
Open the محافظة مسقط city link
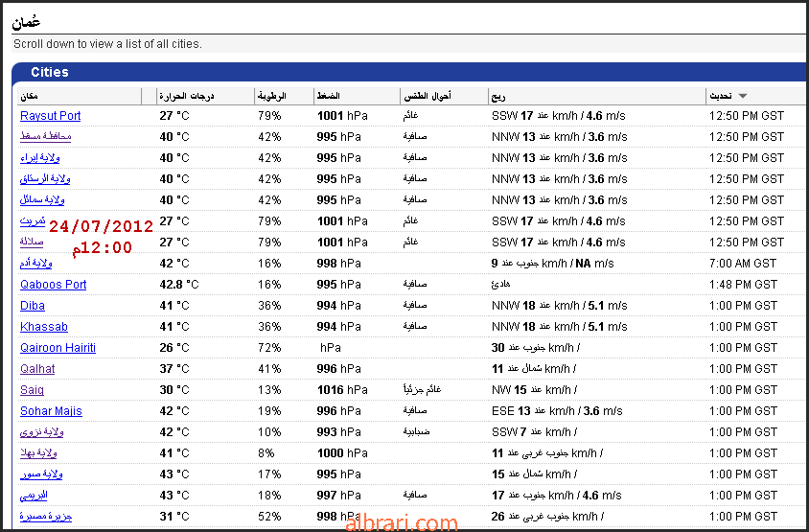[45, 137]
